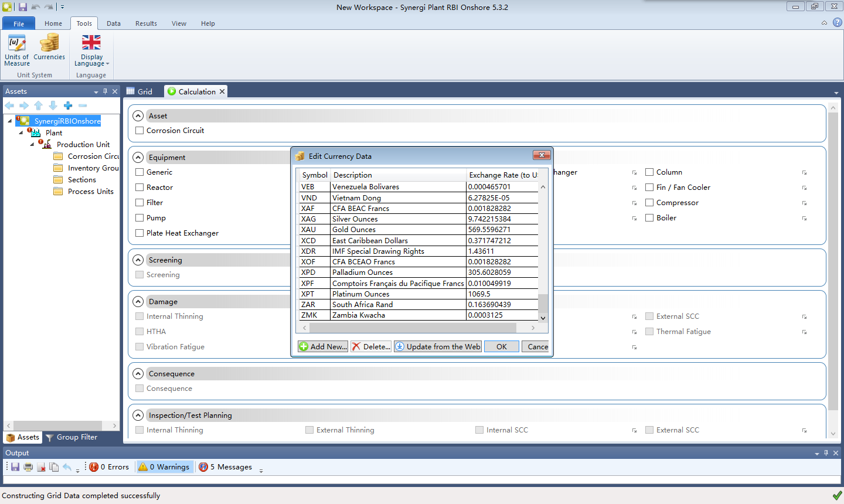Collapse the Inspection/Test Planning section
The width and height of the screenshot is (844, 504).
pyautogui.click(x=138, y=415)
